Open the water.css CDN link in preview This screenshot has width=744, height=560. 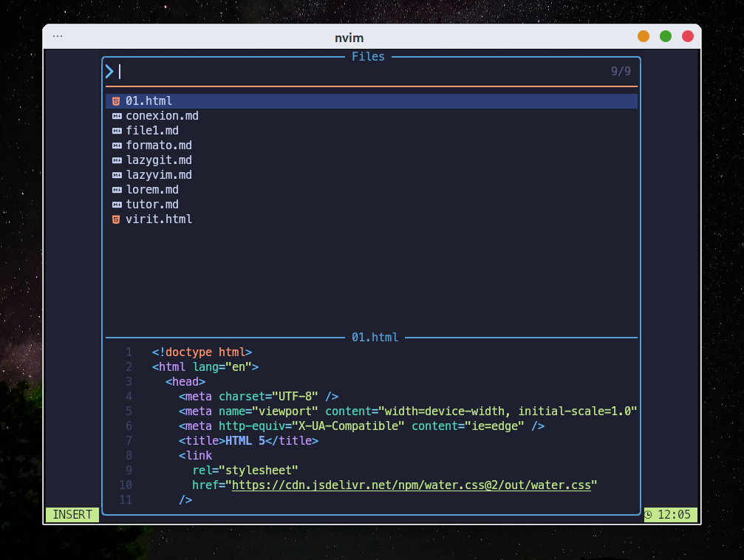411,485
